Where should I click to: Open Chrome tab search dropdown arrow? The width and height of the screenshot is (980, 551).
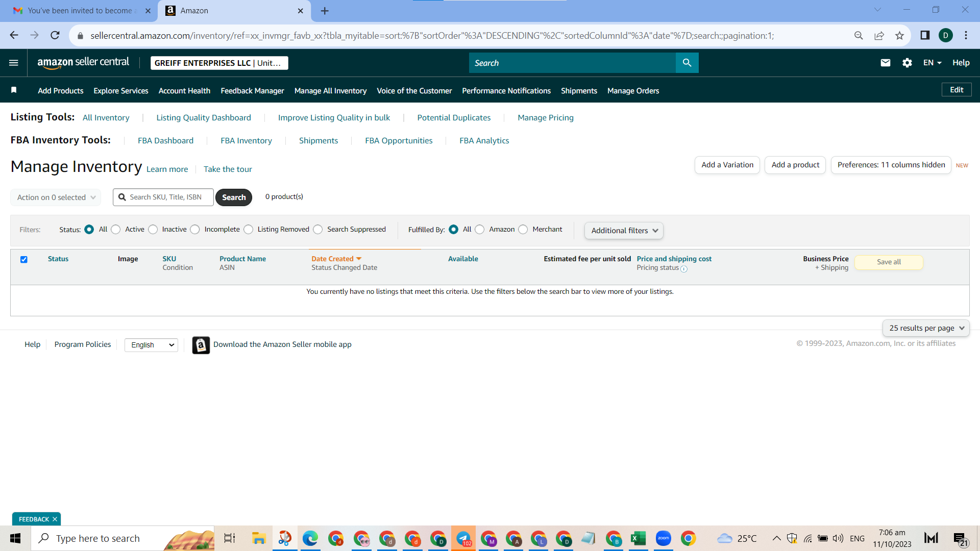[877, 10]
